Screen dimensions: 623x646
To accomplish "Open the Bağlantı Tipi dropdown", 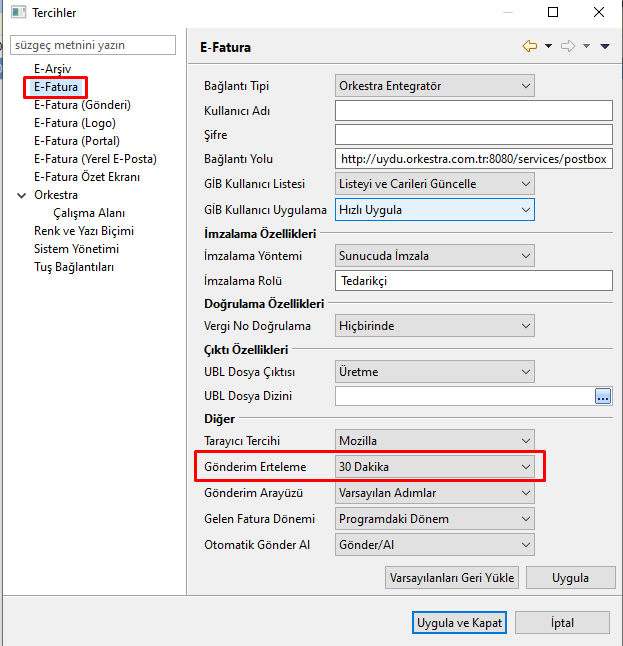I will [434, 86].
